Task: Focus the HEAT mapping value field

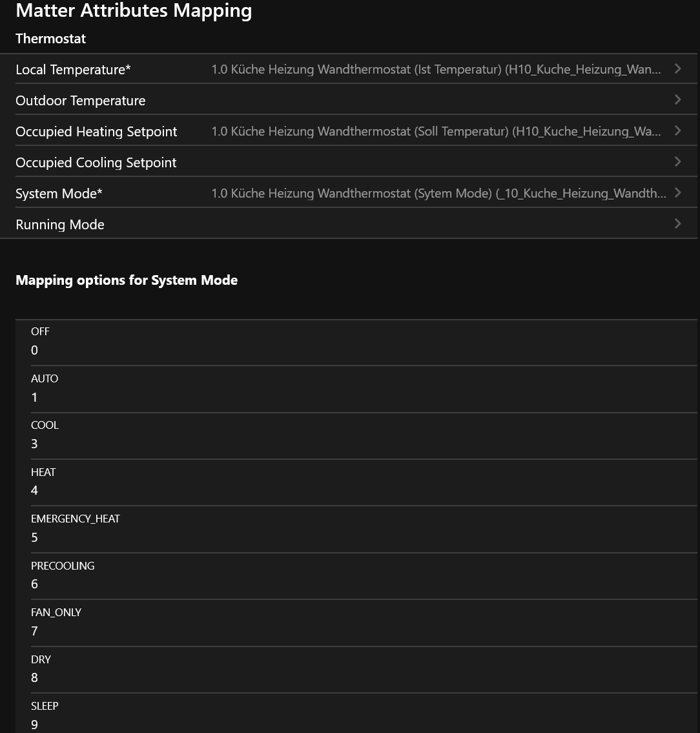Action: pyautogui.click(x=362, y=490)
